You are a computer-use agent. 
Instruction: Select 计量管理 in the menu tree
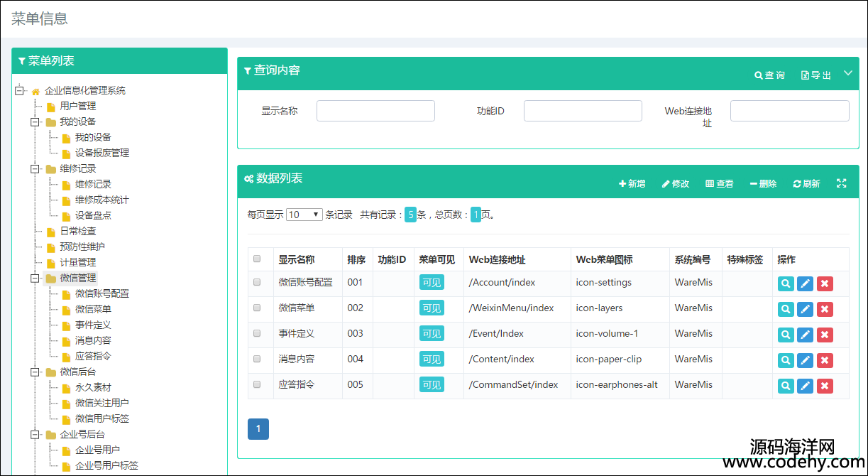(78, 262)
